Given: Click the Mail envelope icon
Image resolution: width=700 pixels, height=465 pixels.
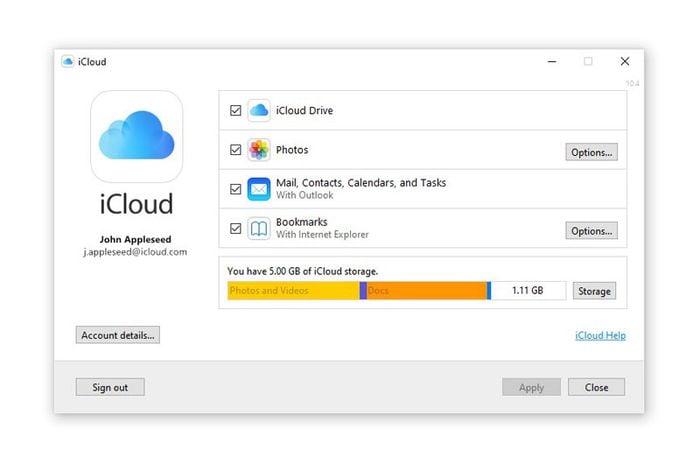Looking at the screenshot, I should [x=258, y=189].
